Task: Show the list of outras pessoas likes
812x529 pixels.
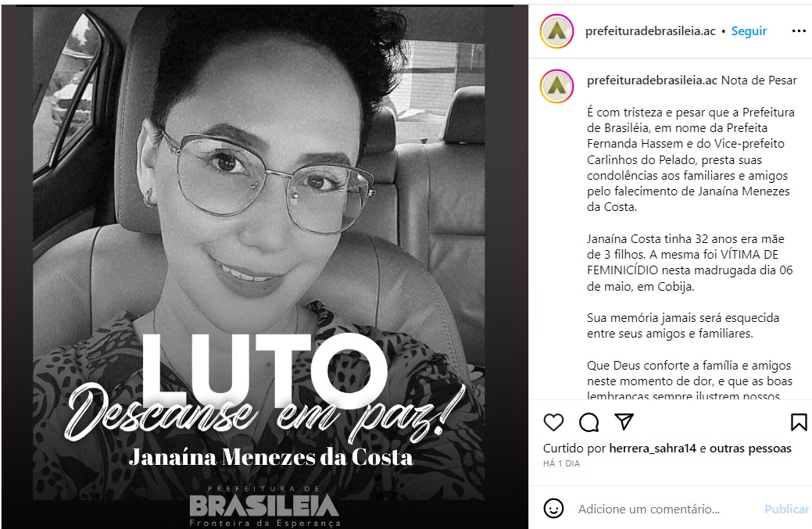Action: point(750,449)
